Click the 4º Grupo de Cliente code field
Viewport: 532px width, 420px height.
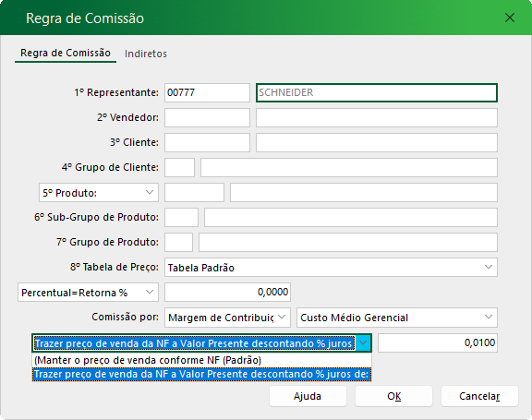179,167
